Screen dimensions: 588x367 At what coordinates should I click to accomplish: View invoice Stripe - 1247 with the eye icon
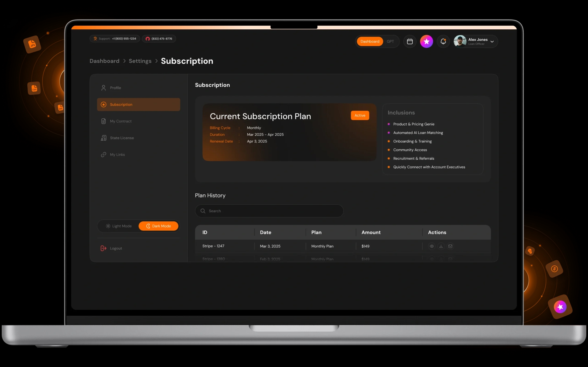(x=432, y=246)
